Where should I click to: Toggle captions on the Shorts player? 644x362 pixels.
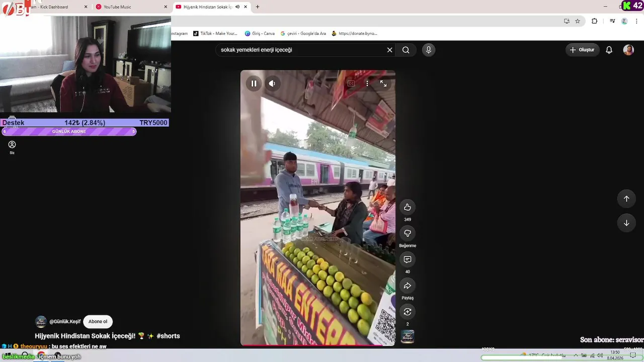point(351,83)
